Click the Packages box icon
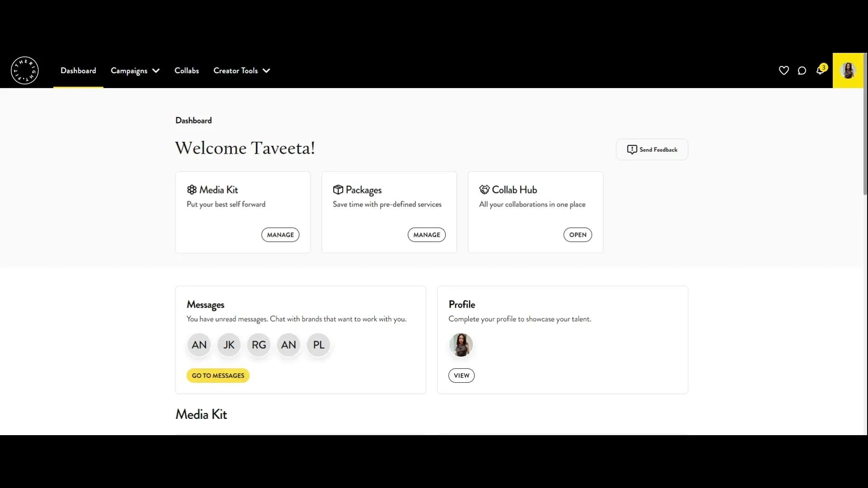The image size is (868, 488). [338, 190]
